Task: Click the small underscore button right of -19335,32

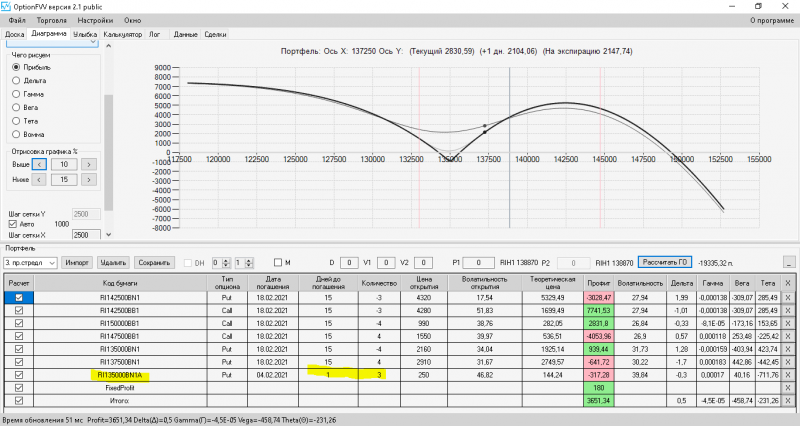Action: (x=788, y=263)
